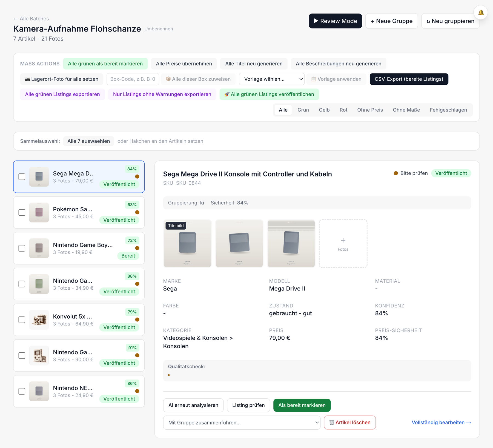Open the Vollständig bearbeiten link
Screen dimensions: 493x448
tap(442, 423)
